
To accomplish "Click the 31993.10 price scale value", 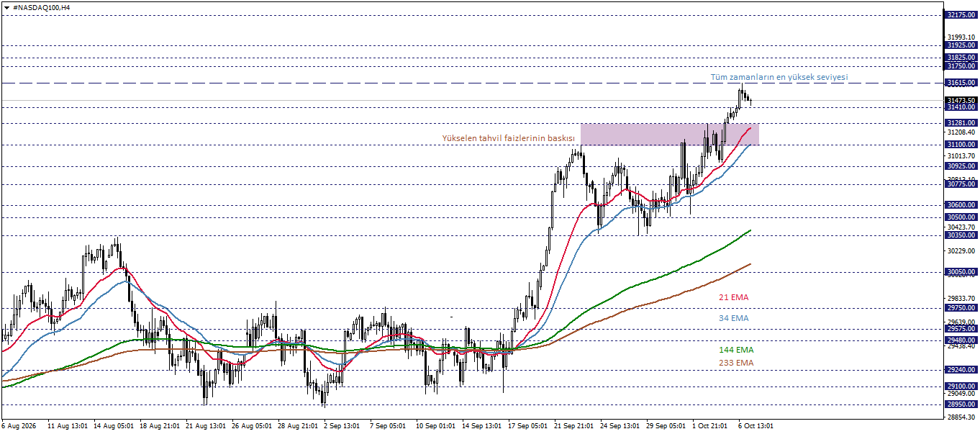I will 961,37.
